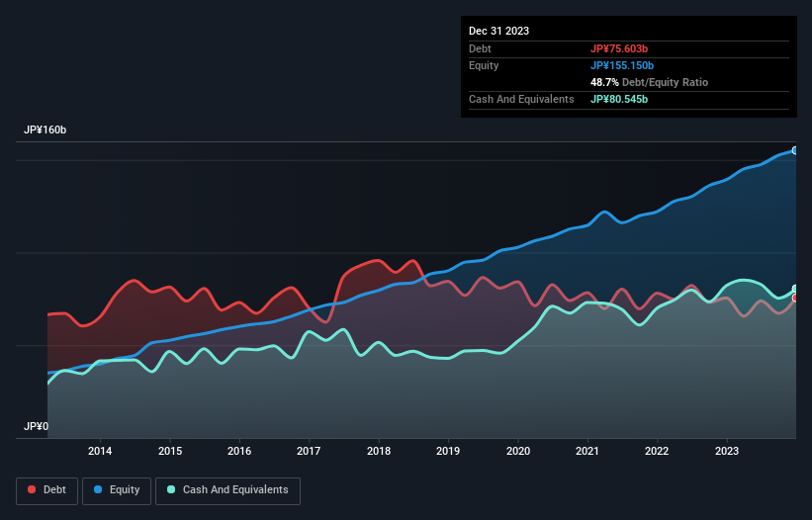
Task: Click the 48.7% Debt/Equity Ratio text
Action: (x=649, y=82)
